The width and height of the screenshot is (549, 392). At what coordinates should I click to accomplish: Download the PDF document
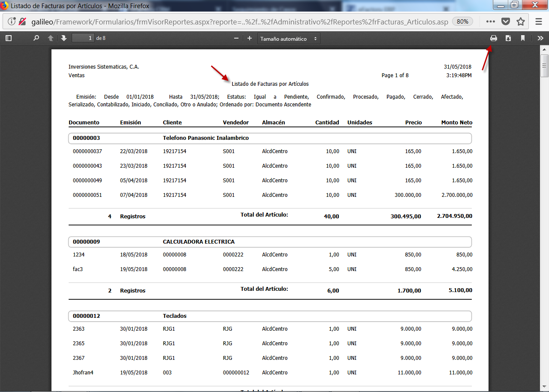tap(508, 38)
